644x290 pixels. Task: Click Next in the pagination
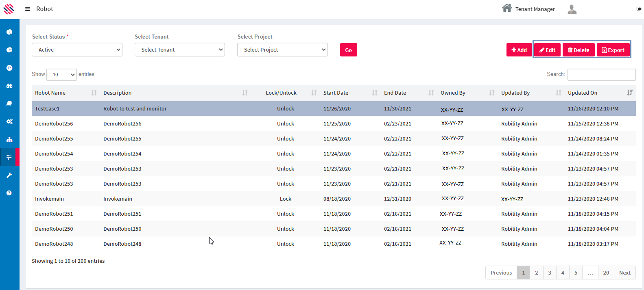point(624,273)
